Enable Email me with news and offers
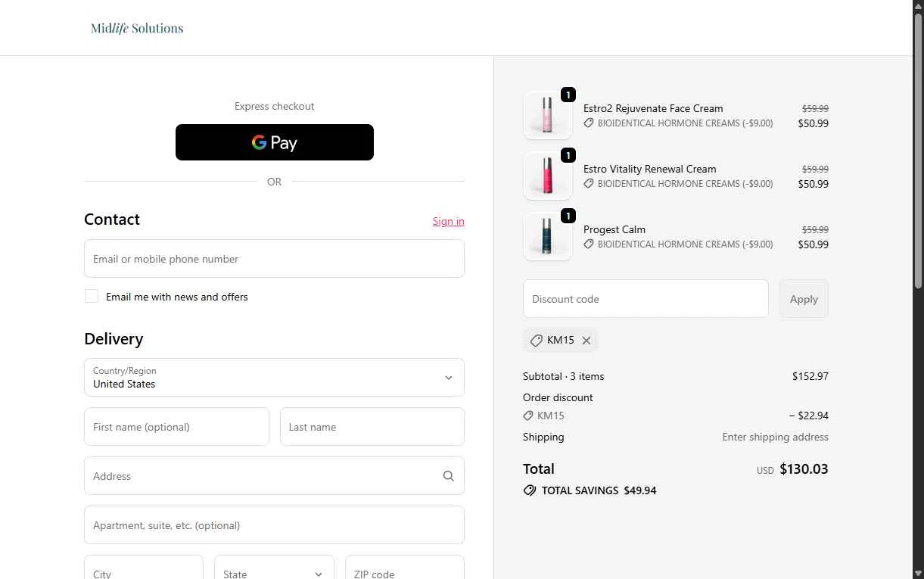The height and width of the screenshot is (579, 924). click(92, 296)
